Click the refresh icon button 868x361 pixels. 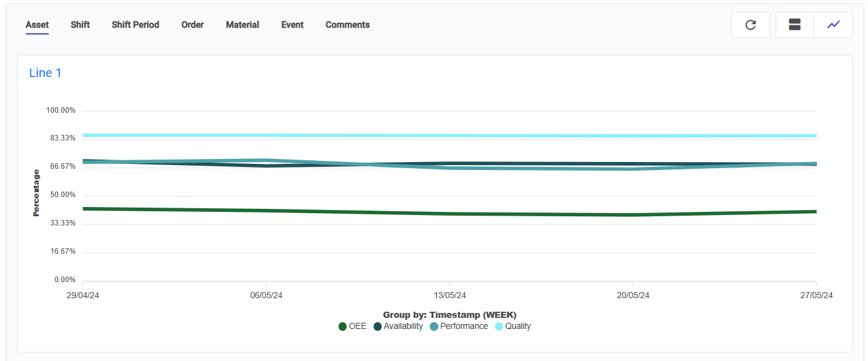click(750, 25)
